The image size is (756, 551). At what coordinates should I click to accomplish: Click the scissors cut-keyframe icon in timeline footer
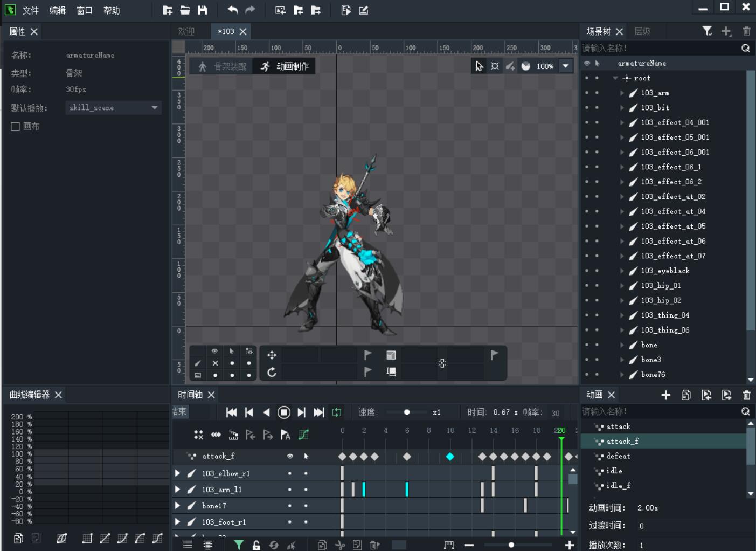click(340, 545)
